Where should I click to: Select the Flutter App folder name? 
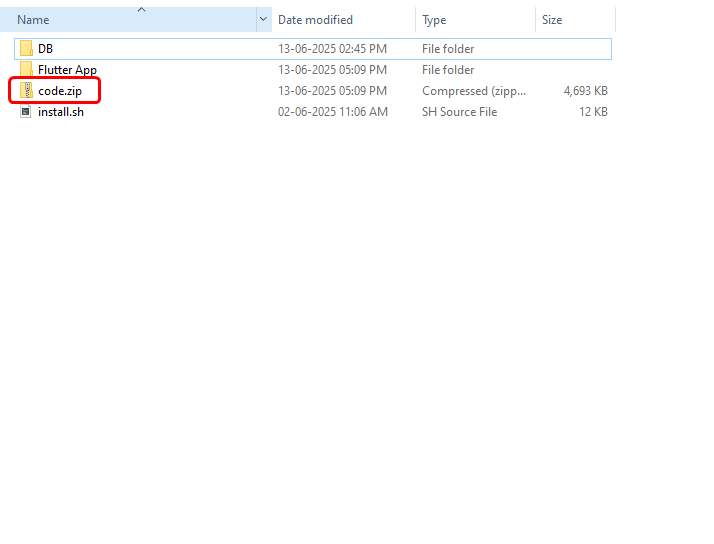point(67,70)
